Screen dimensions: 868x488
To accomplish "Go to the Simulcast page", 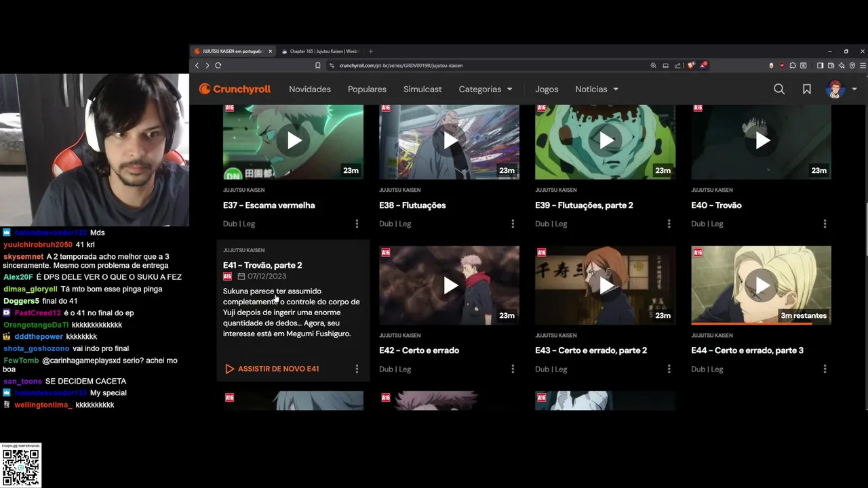I will click(422, 89).
